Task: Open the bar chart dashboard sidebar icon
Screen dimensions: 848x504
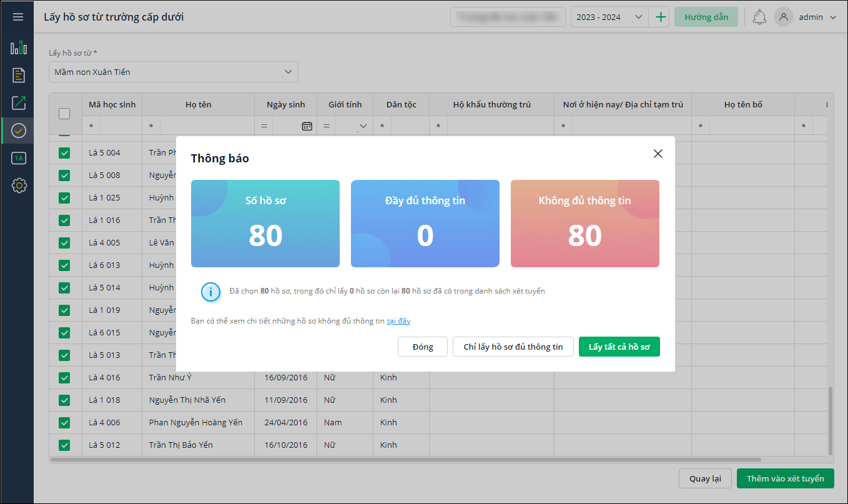Action: [19, 48]
